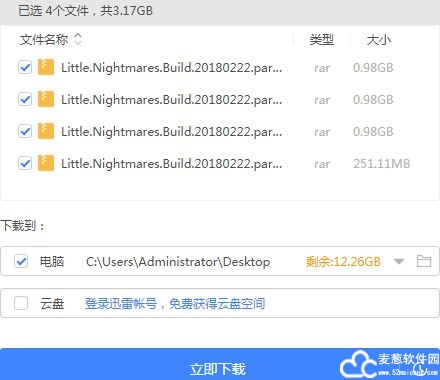Uncheck the third Little.Nightmares file checkbox

tap(25, 131)
